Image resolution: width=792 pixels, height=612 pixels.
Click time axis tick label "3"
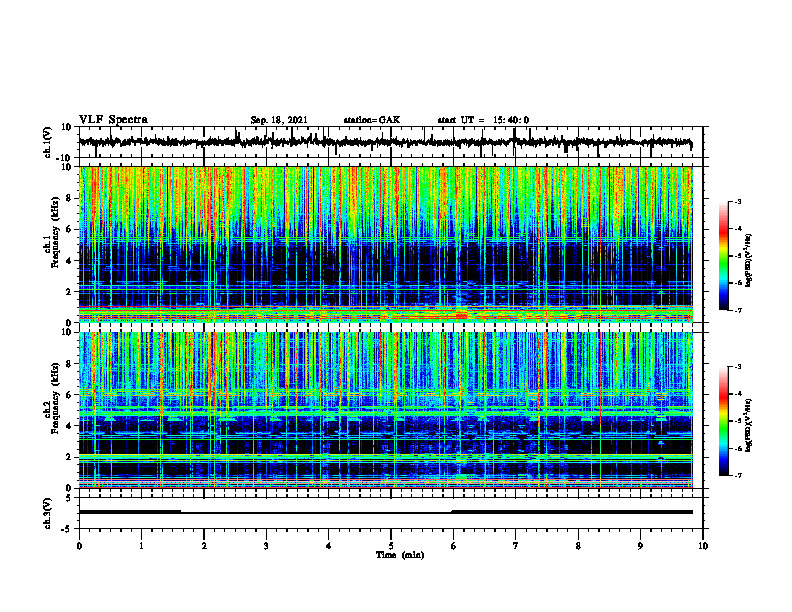coord(266,546)
